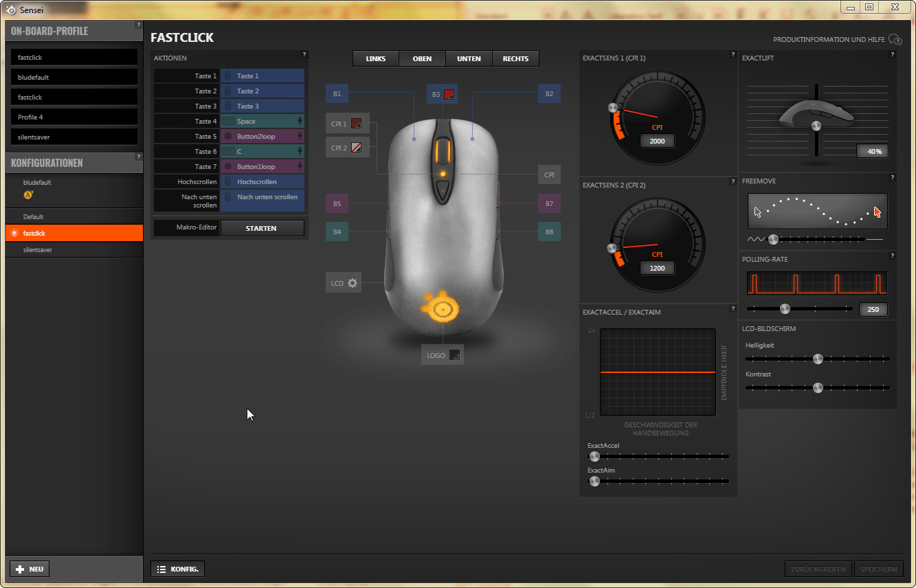Open action dropdown for Taste 1
Viewport: 916px width, 588px height.
262,76
